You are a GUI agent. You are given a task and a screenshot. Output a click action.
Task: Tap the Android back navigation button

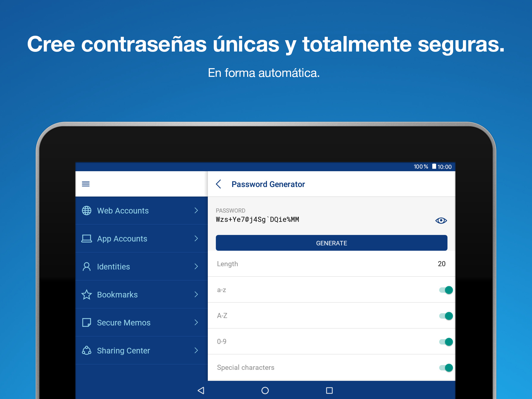[x=201, y=390]
